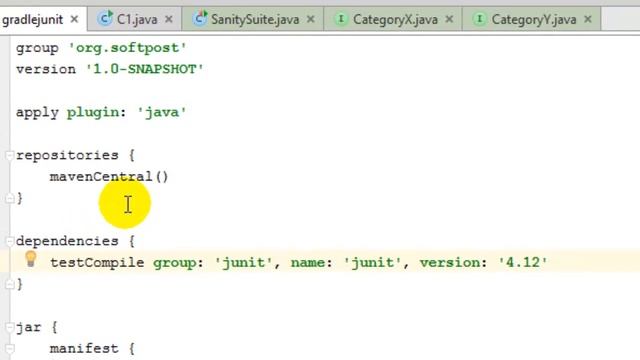Collapse dependencies block at closing brace

click(x=9, y=284)
